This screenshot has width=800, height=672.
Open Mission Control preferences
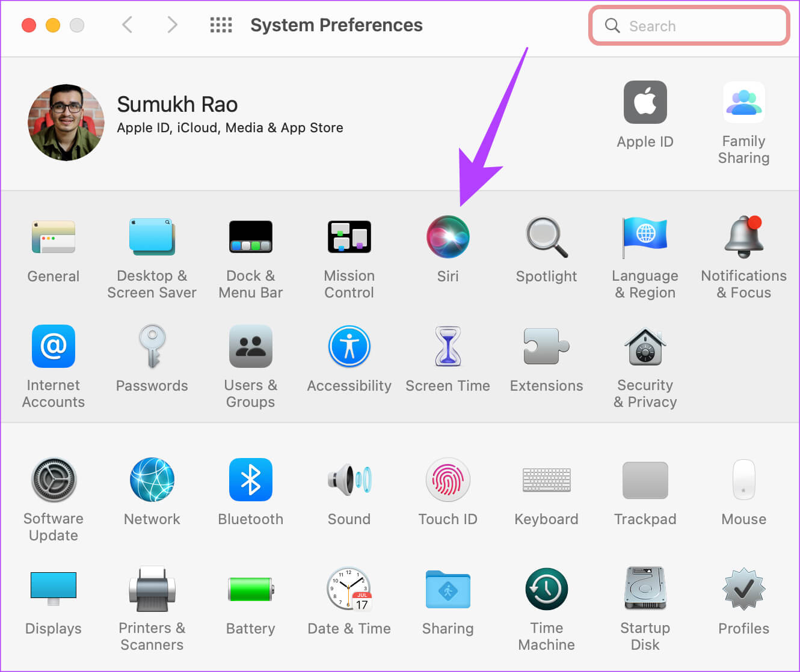click(349, 237)
